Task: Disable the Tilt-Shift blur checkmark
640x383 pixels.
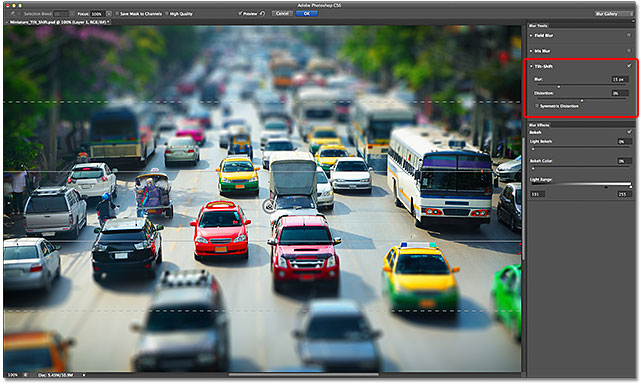Action: point(629,66)
